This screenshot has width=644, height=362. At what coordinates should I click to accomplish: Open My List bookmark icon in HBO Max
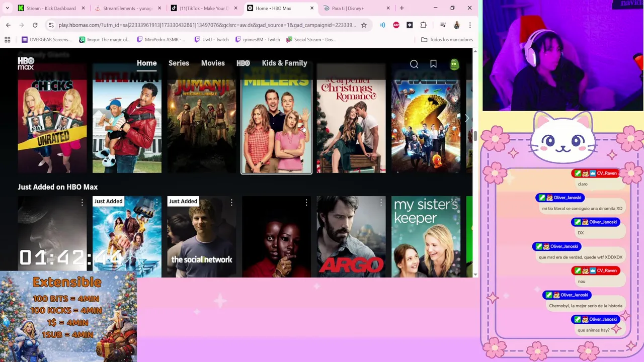click(x=433, y=64)
